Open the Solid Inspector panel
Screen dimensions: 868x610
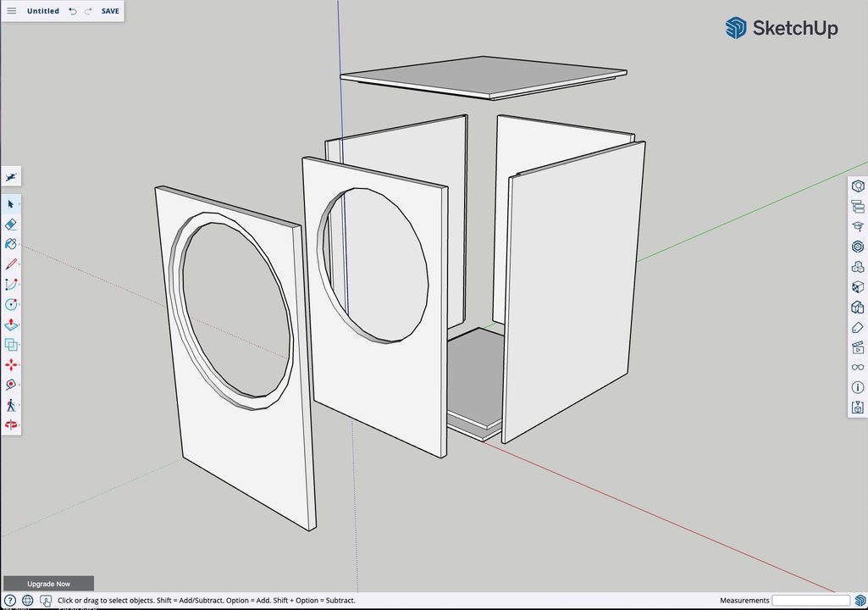[858, 408]
